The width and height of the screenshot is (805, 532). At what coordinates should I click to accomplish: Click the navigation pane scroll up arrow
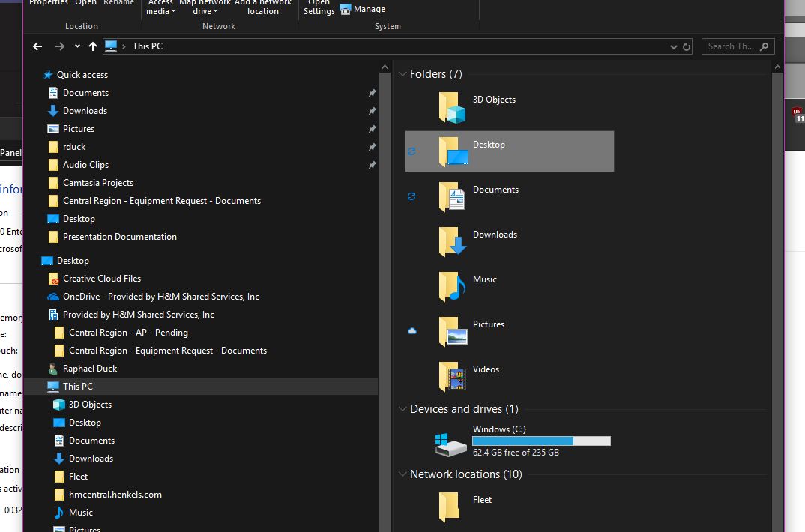(x=385, y=67)
